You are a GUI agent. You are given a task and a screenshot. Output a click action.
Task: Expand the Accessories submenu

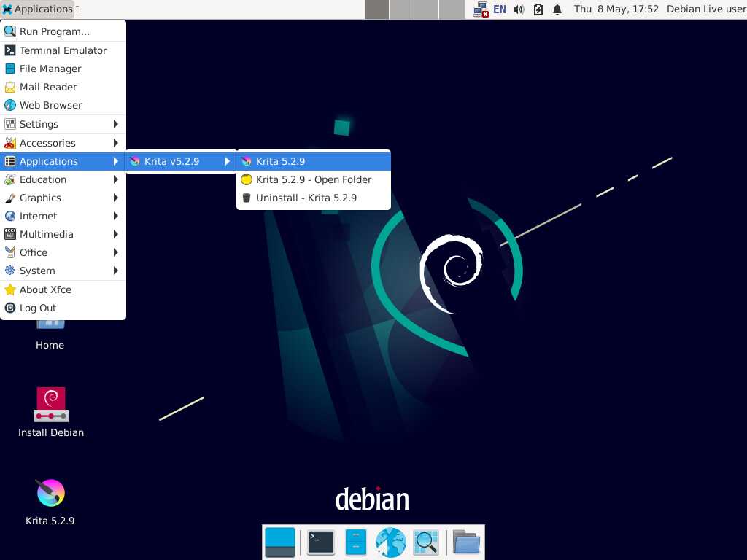(x=63, y=143)
